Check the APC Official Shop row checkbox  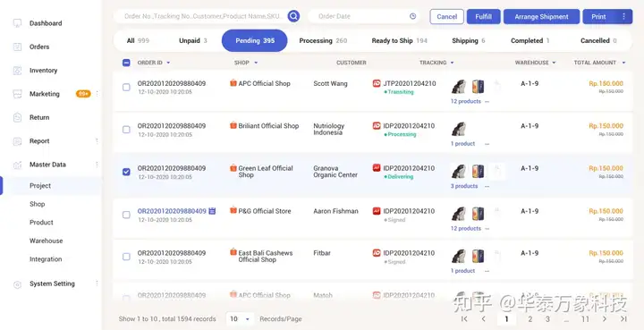pos(126,87)
